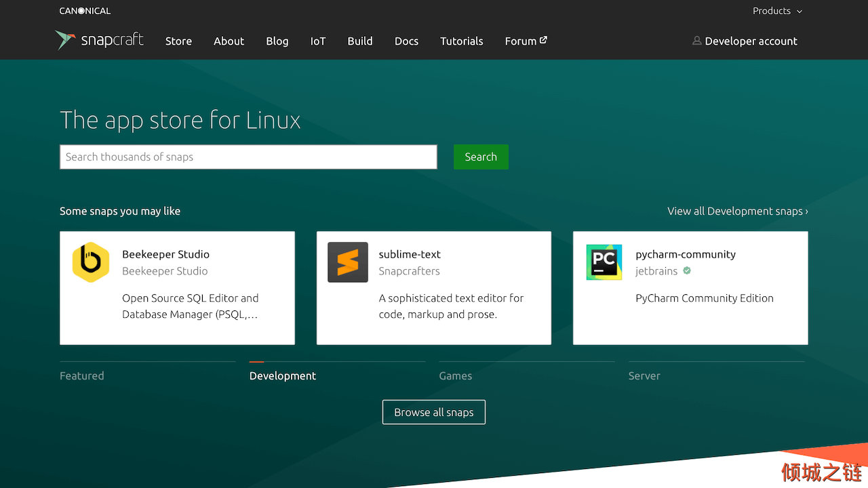Open the Beekeeper Studio snap title

(x=165, y=254)
